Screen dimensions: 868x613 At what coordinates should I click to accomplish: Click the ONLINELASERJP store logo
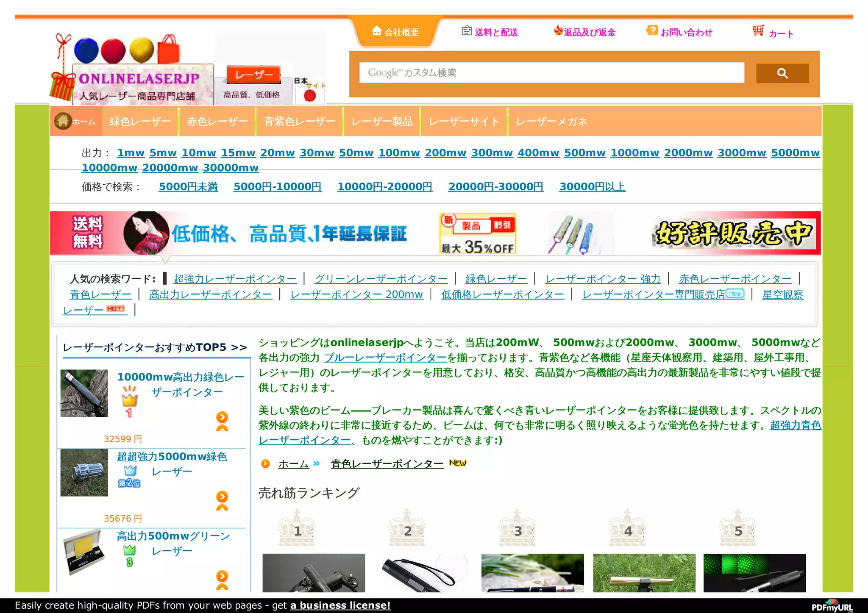(x=139, y=79)
